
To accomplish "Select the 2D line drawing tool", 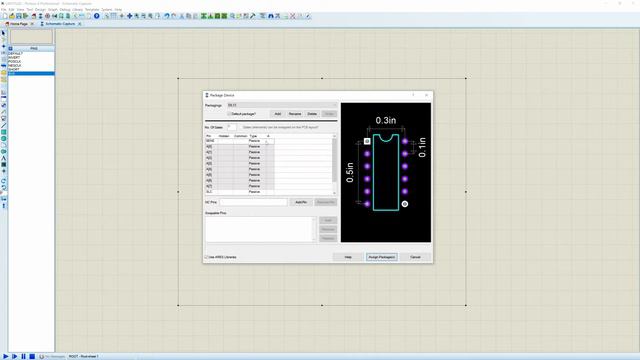I will 4,125.
